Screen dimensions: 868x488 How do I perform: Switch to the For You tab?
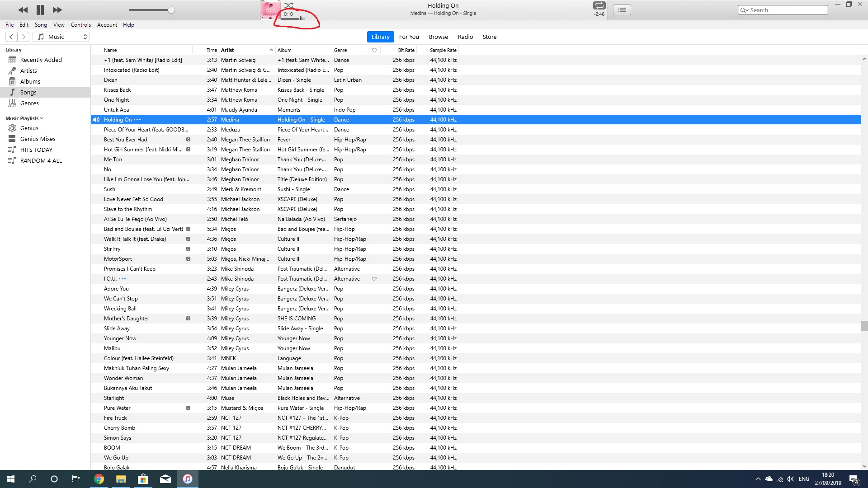pos(409,37)
